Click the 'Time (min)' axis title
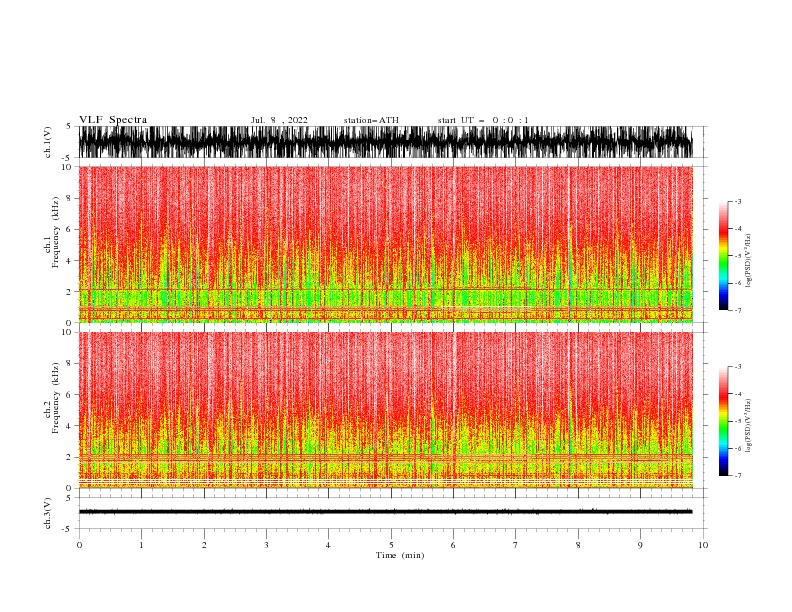 (x=400, y=555)
